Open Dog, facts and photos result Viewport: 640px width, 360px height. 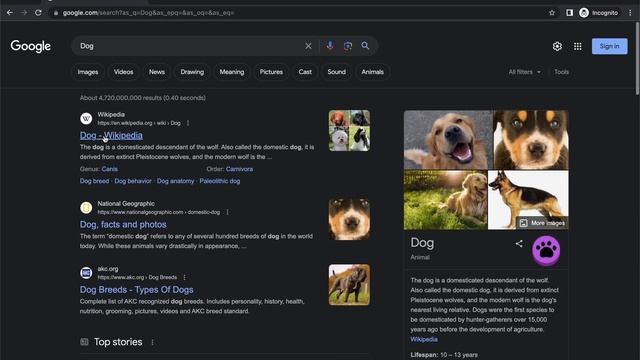[x=123, y=224]
